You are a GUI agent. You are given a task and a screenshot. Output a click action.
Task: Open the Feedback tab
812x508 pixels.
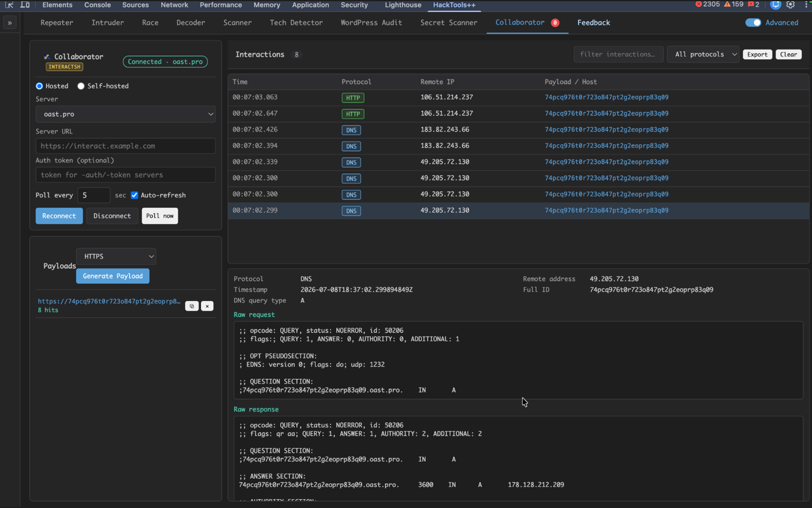(594, 23)
